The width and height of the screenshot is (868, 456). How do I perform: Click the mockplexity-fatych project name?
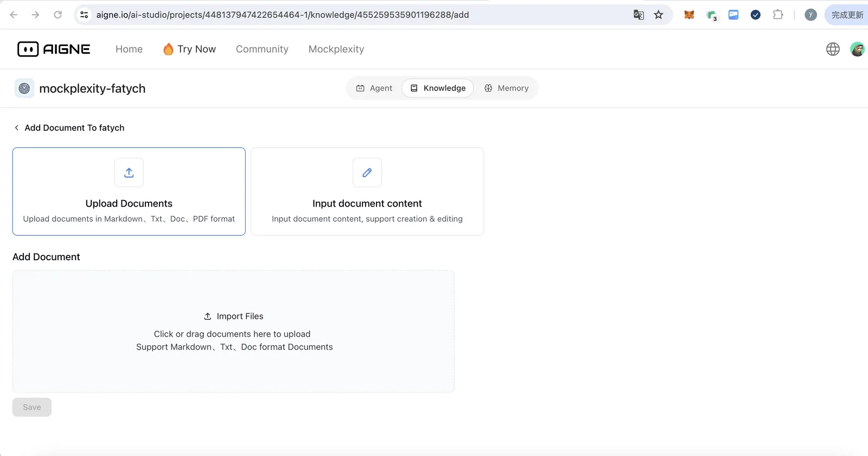click(92, 88)
